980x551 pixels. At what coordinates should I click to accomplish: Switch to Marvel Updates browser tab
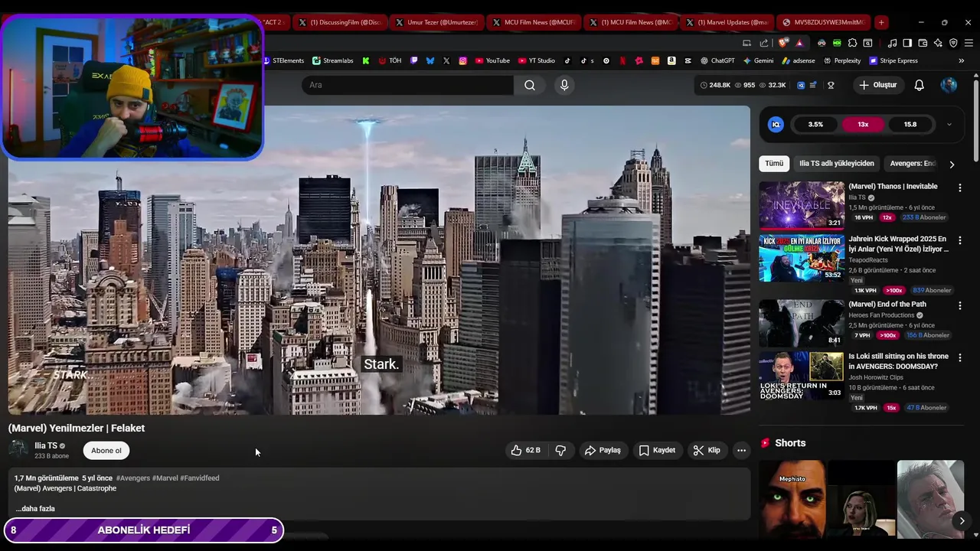click(x=727, y=22)
